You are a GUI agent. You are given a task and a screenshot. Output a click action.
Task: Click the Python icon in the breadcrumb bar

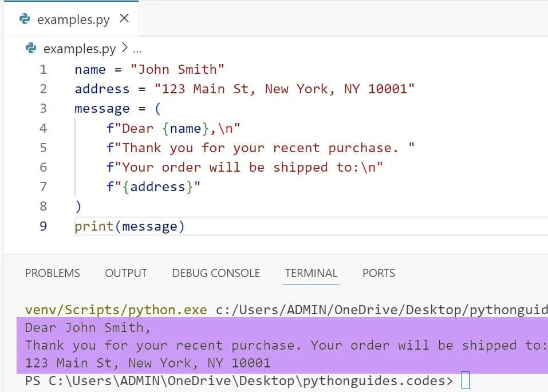pos(31,49)
